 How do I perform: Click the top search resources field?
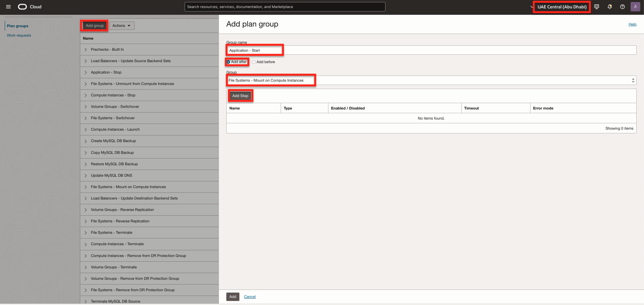(x=285, y=7)
